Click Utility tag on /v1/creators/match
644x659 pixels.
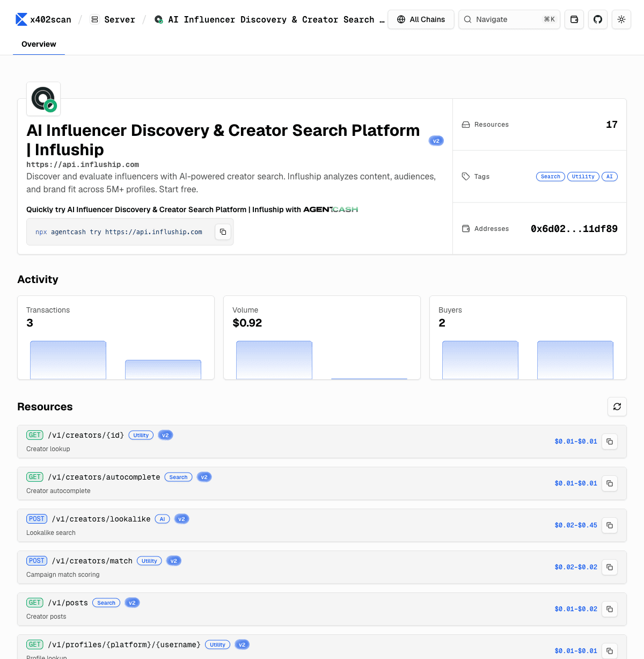click(149, 561)
